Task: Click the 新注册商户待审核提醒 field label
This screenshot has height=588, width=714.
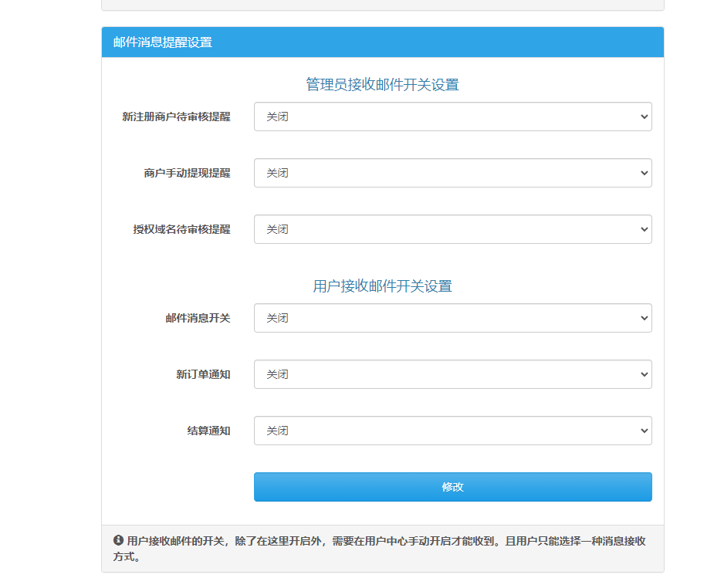Action: [177, 117]
